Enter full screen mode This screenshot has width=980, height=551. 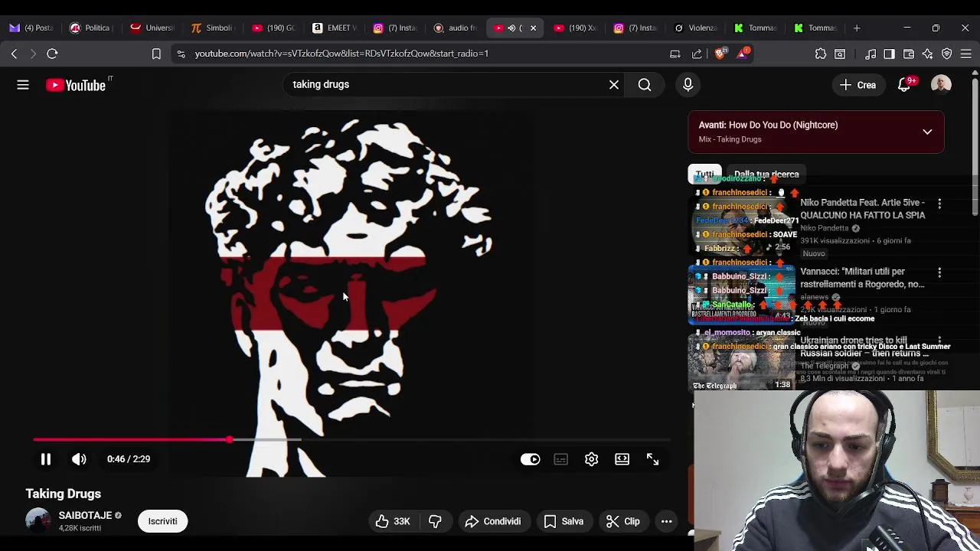(652, 459)
